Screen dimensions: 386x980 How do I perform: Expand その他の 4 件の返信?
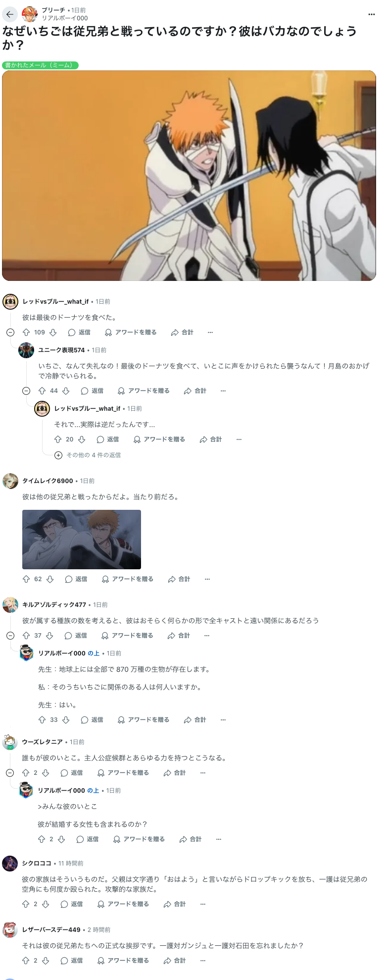pos(88,455)
